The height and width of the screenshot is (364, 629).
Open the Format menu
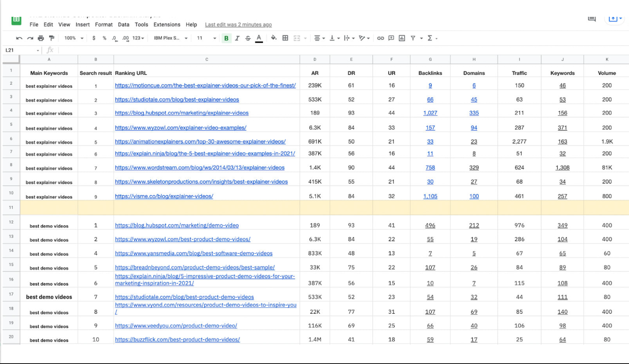point(104,24)
